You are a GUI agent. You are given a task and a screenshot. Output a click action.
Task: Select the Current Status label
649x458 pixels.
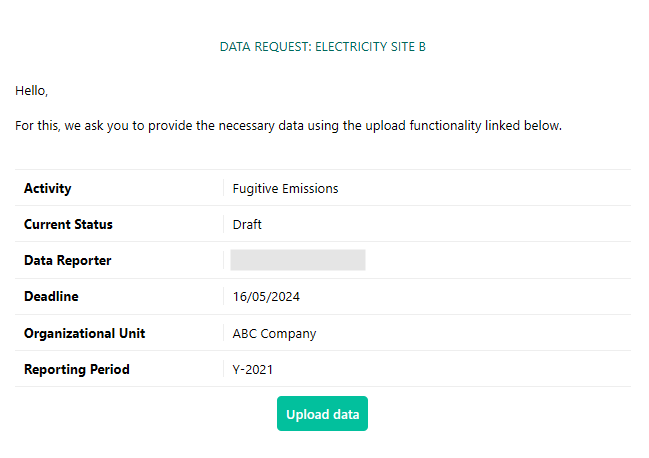68,224
